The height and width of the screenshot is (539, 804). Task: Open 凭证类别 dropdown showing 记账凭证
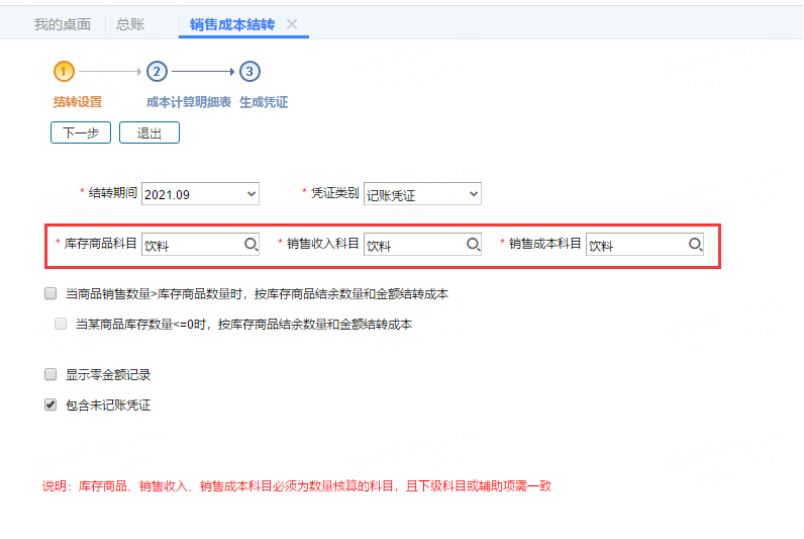423,194
